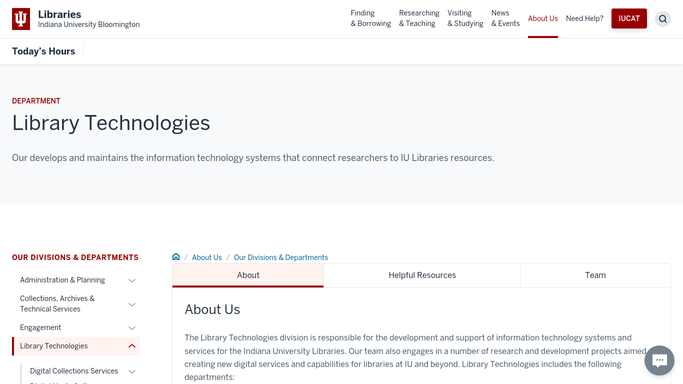The height and width of the screenshot is (384, 683).
Task: Open the Finding & Borrowing menu
Action: 371,18
